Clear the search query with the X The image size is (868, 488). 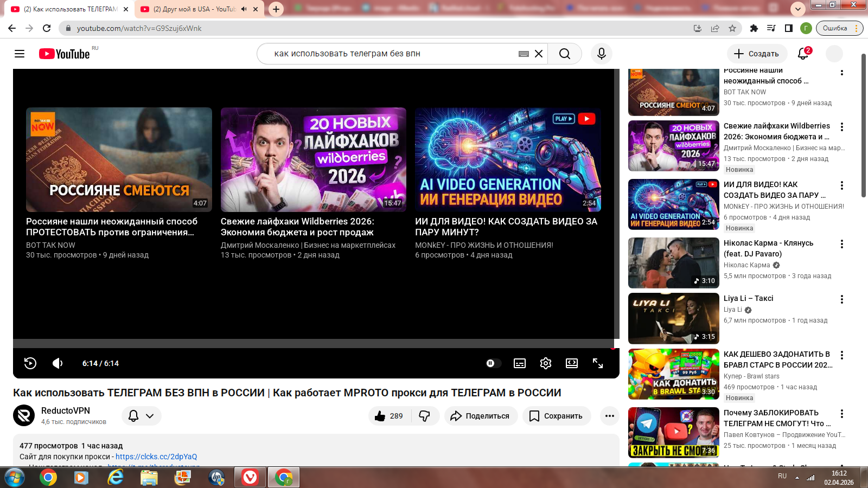539,54
